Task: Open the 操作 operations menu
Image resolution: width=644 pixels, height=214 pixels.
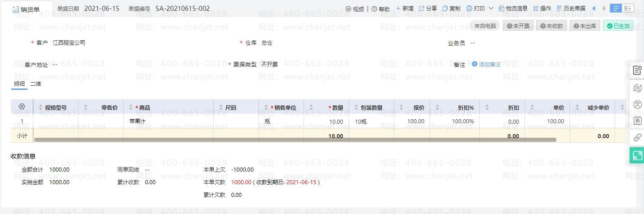Action: pyautogui.click(x=542, y=9)
